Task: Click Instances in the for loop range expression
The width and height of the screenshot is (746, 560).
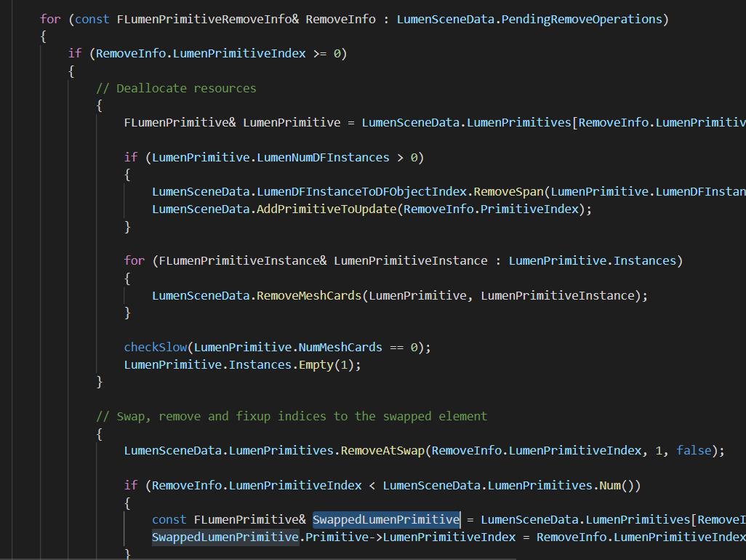Action: click(x=645, y=261)
